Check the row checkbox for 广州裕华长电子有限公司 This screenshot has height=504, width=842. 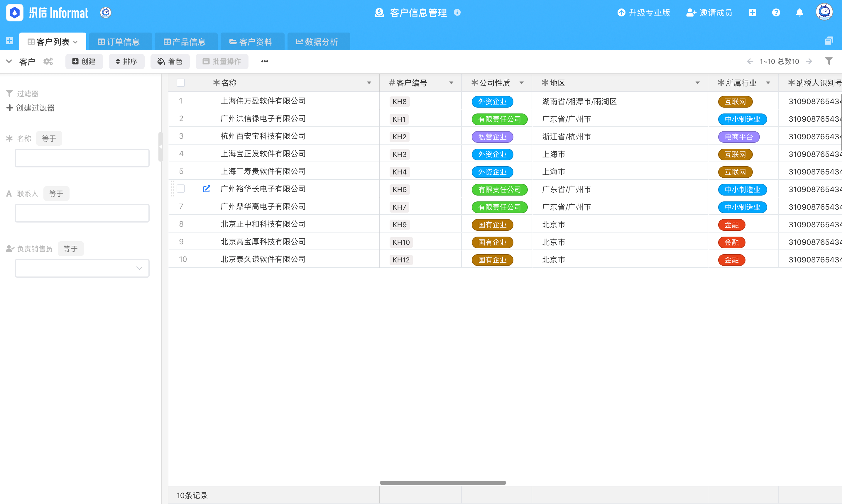pyautogui.click(x=180, y=189)
